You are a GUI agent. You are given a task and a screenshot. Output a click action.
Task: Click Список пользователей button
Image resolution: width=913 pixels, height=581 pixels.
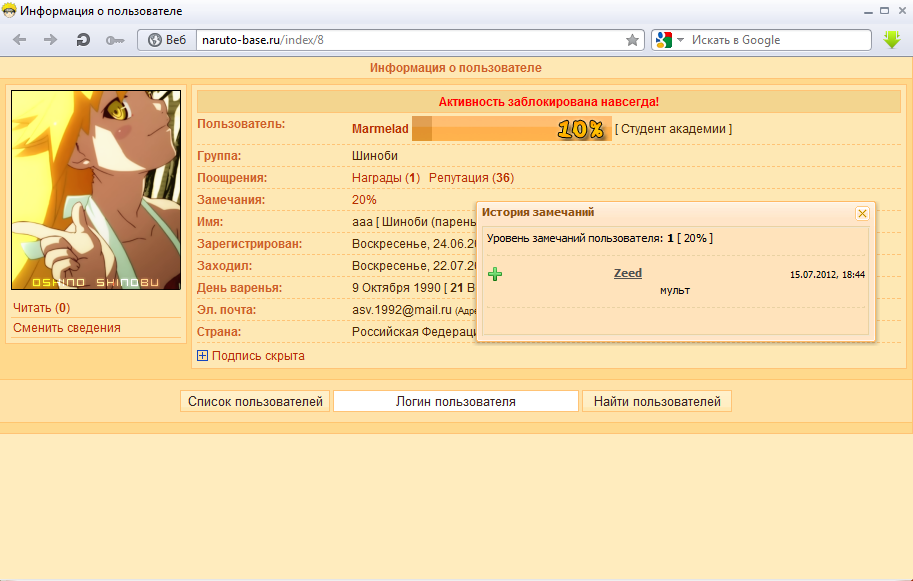tap(255, 401)
